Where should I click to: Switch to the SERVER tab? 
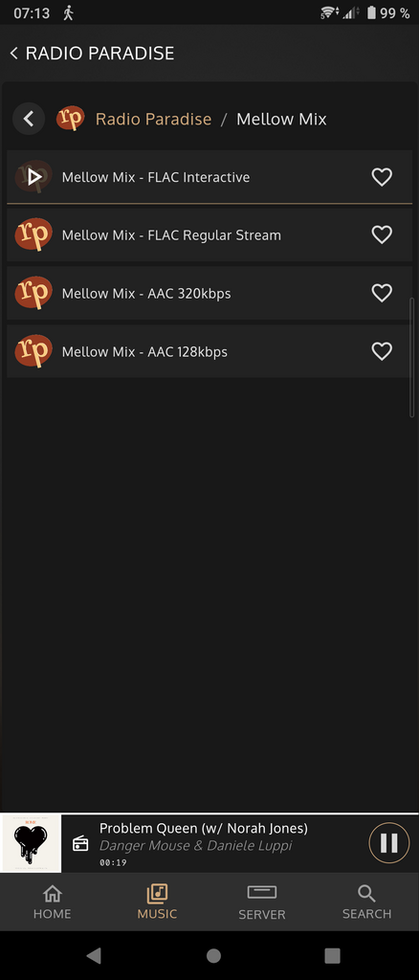tap(262, 902)
